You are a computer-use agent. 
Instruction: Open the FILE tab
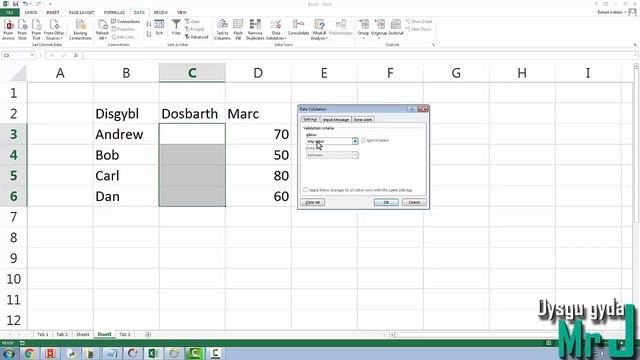point(9,13)
